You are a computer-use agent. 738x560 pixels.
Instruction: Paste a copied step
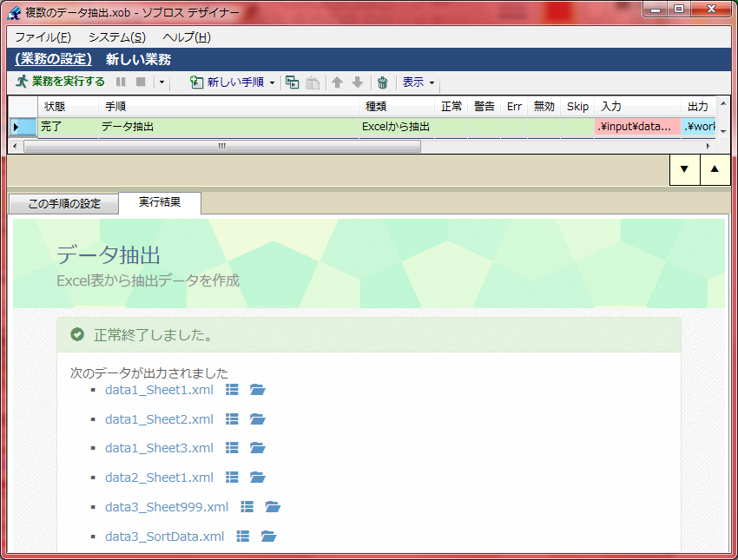pos(313,82)
